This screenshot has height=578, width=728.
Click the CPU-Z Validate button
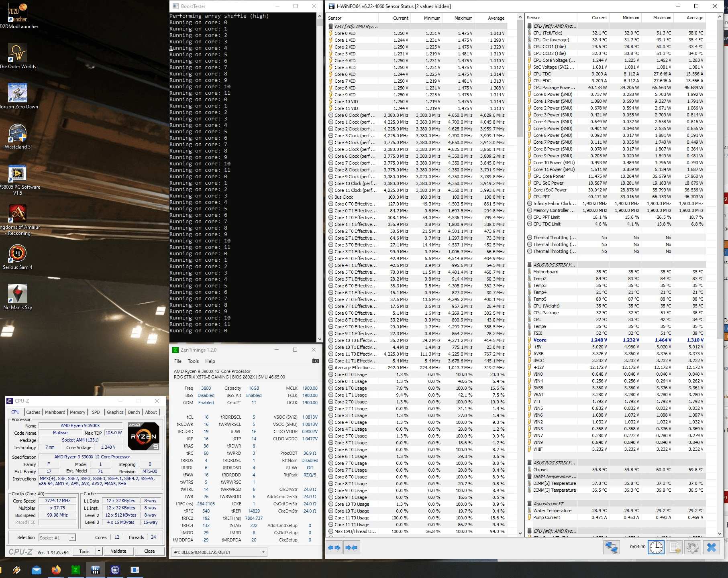(x=118, y=551)
